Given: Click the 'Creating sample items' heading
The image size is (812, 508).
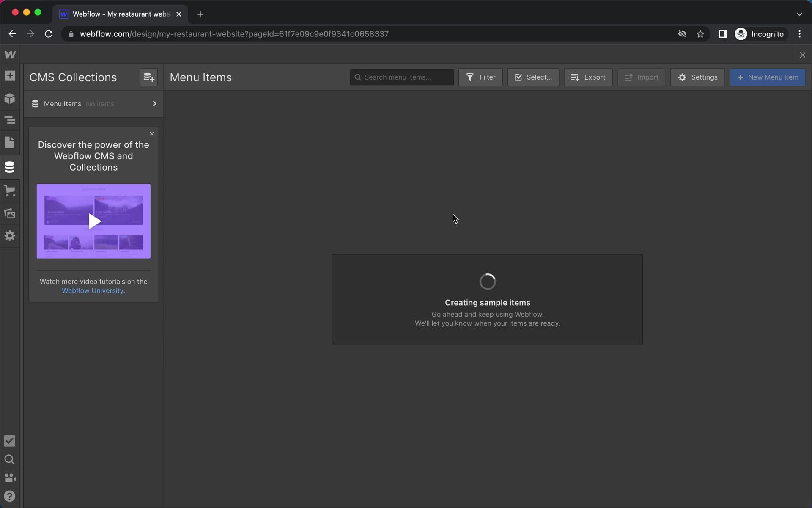Looking at the screenshot, I should click(x=487, y=303).
